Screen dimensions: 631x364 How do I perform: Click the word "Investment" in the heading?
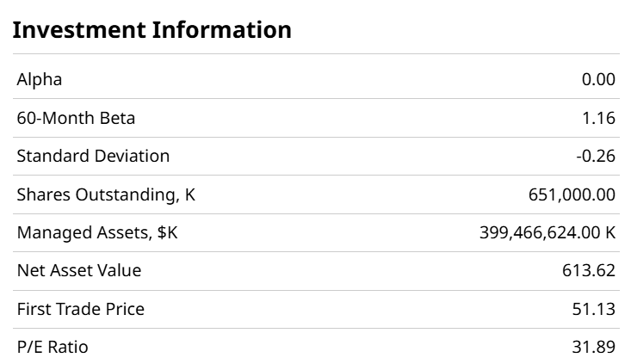tap(78, 30)
